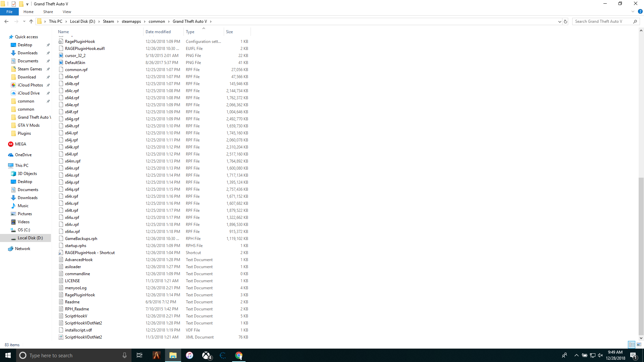Open MEGA in the navigation pane
The height and width of the screenshot is (362, 644).
pos(20,144)
